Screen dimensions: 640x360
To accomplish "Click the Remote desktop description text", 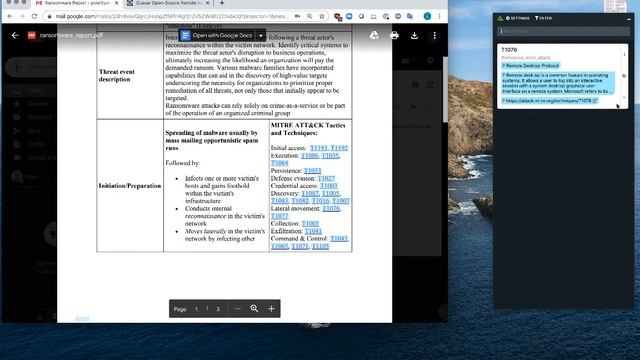I will click(x=558, y=83).
